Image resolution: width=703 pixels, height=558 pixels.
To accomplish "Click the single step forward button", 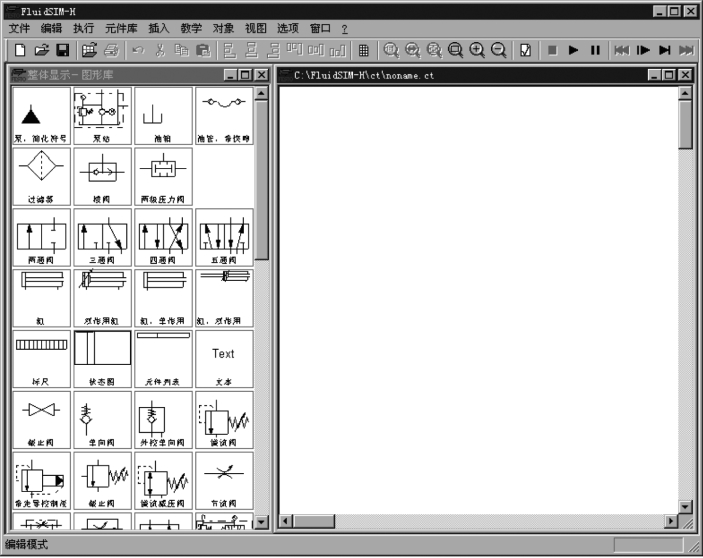I will 643,50.
